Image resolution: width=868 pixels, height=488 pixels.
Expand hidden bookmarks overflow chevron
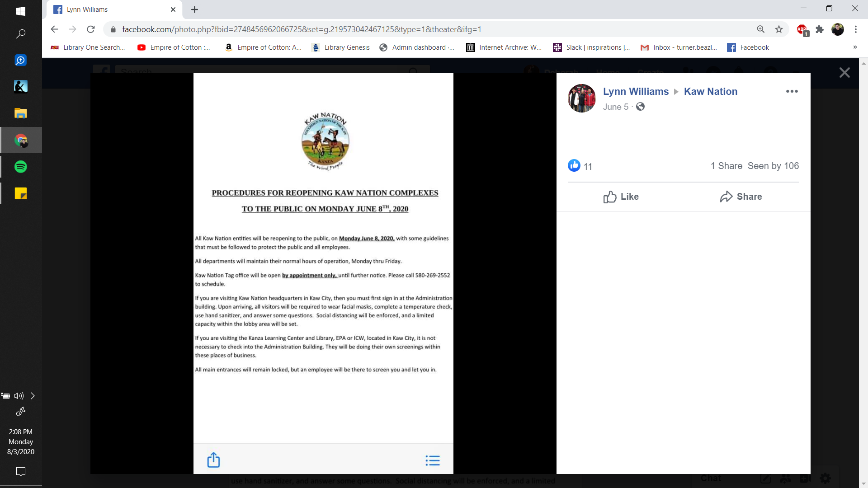click(x=855, y=47)
